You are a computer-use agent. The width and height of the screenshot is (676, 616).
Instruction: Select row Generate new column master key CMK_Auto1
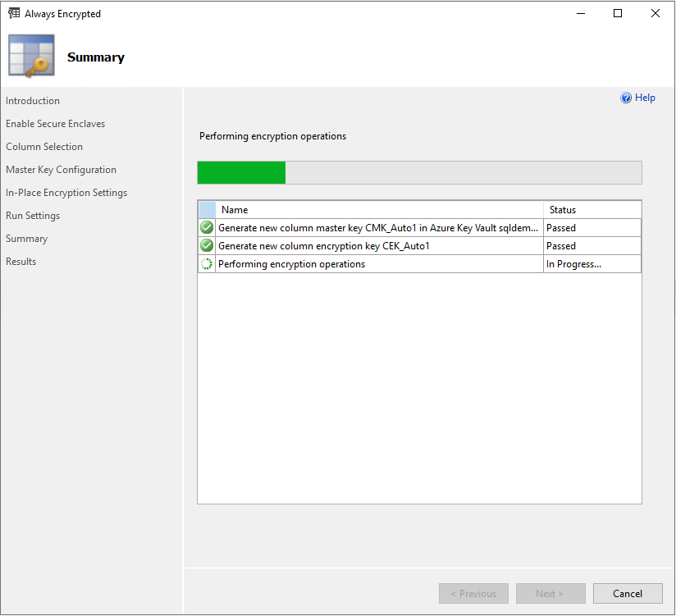pyautogui.click(x=420, y=227)
